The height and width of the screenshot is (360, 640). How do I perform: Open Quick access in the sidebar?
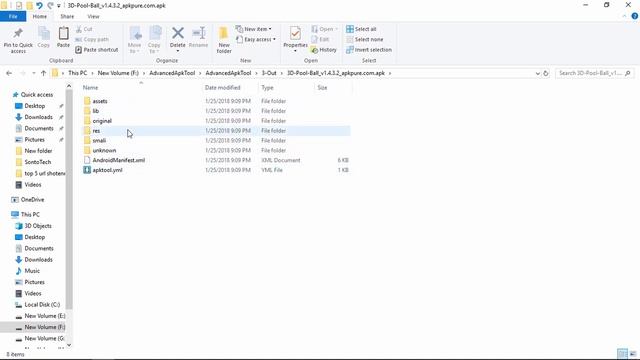(x=36, y=95)
